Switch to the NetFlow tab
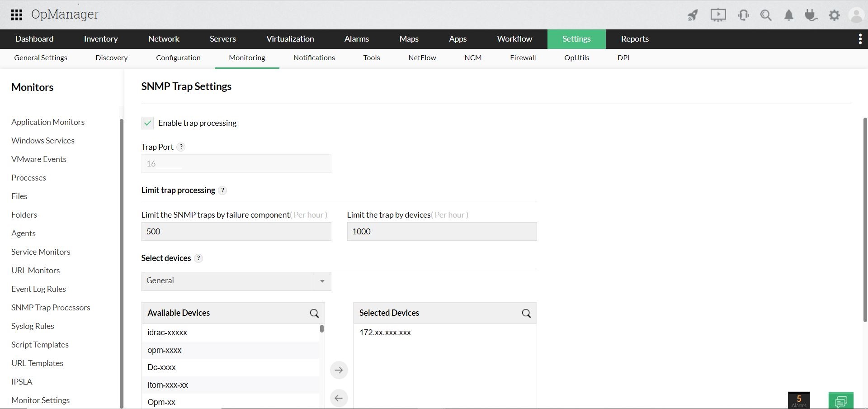The height and width of the screenshot is (409, 868). point(421,57)
